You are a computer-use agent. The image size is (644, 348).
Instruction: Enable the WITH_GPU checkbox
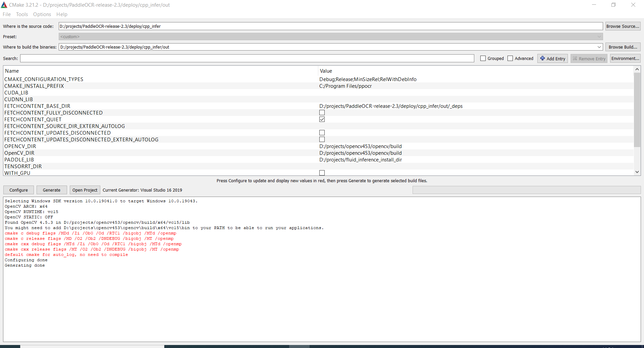(x=322, y=173)
